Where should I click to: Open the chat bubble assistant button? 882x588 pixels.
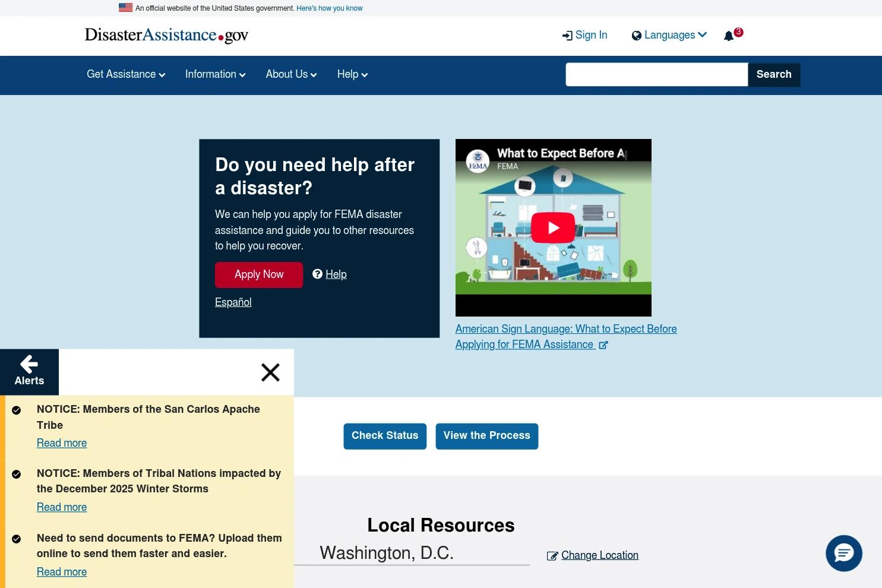coord(844,553)
